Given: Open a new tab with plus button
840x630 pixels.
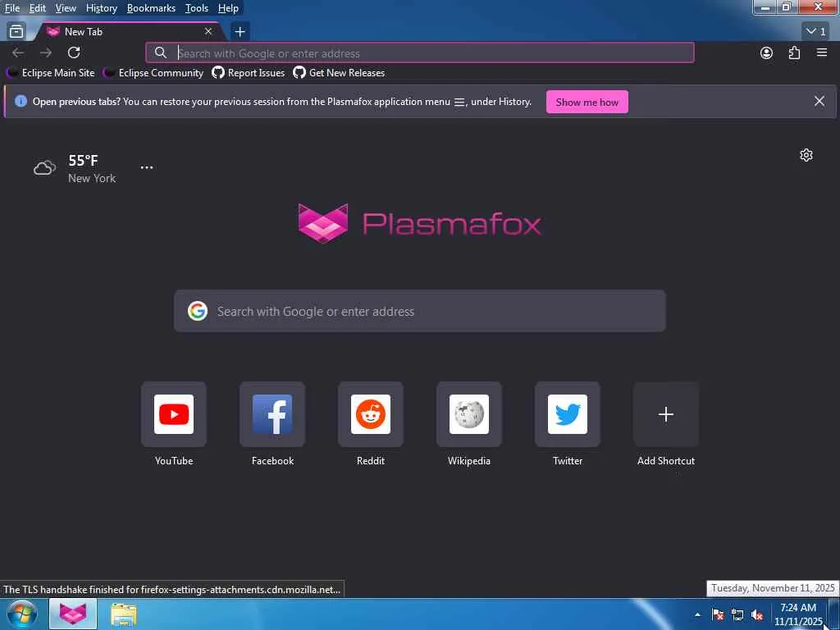Looking at the screenshot, I should [x=240, y=32].
